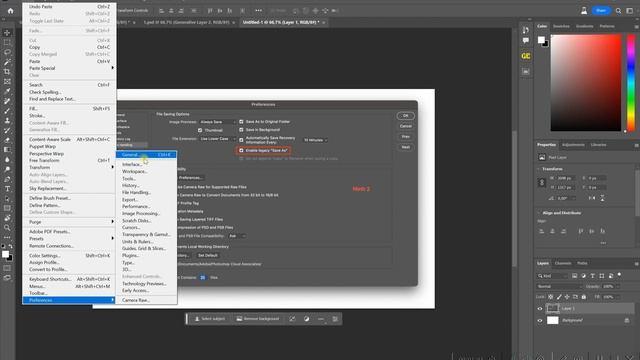The image size is (640, 360).
Task: Click the lock transparent pixels icon
Action: click(x=551, y=297)
